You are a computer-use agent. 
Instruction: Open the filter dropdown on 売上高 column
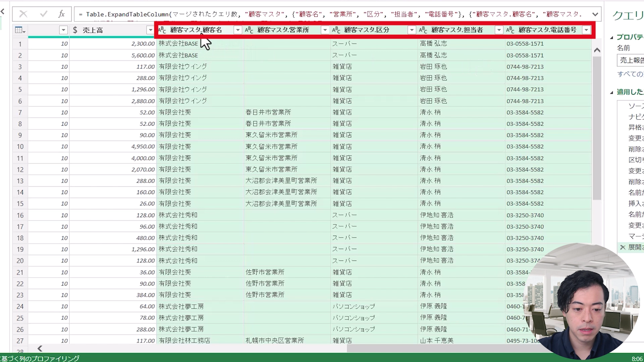[x=150, y=30]
